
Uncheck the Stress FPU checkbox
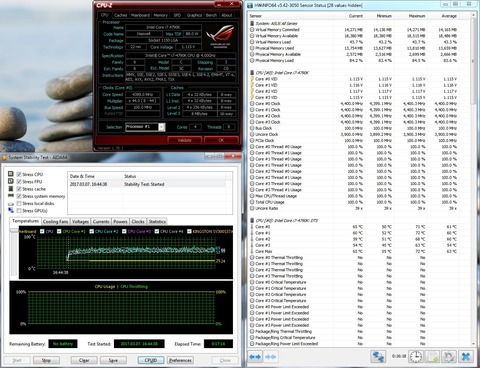point(19,182)
